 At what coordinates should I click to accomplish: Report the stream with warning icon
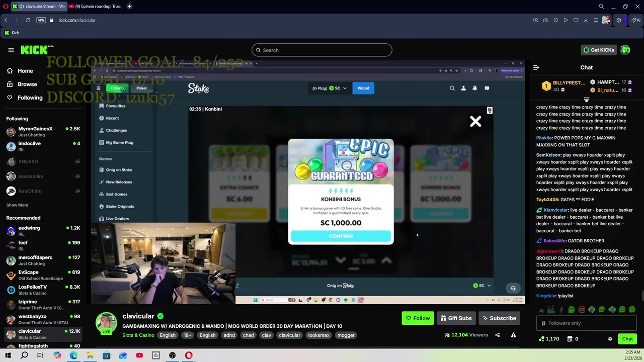point(513,335)
